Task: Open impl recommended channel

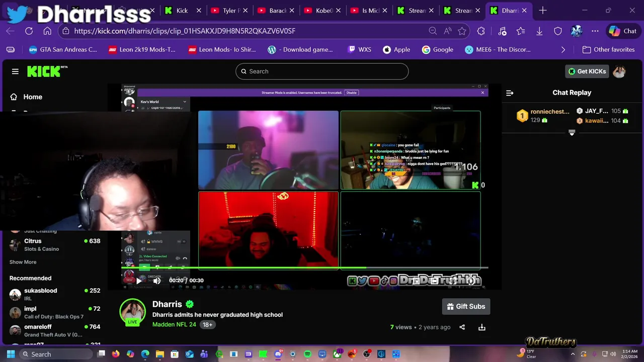Action: point(55,312)
